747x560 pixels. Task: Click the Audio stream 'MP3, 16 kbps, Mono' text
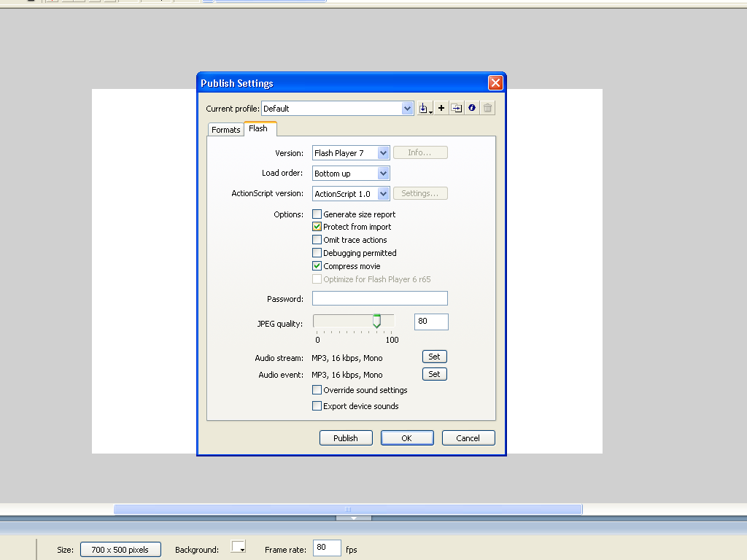coord(347,358)
